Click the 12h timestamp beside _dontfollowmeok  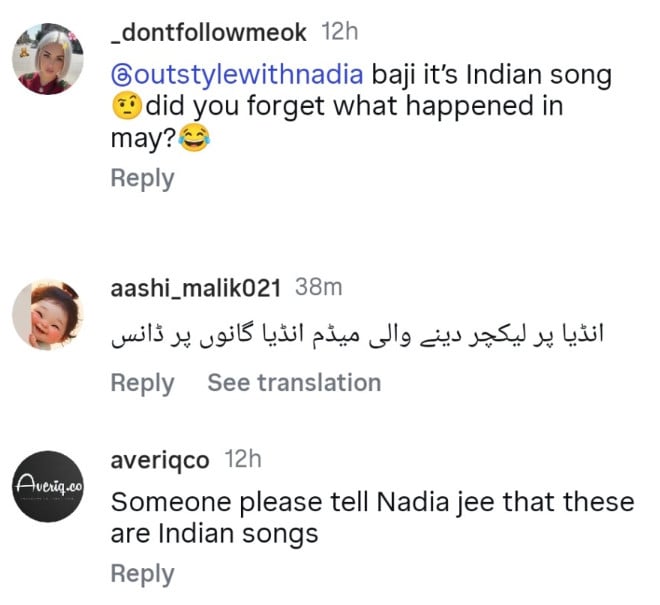click(339, 32)
